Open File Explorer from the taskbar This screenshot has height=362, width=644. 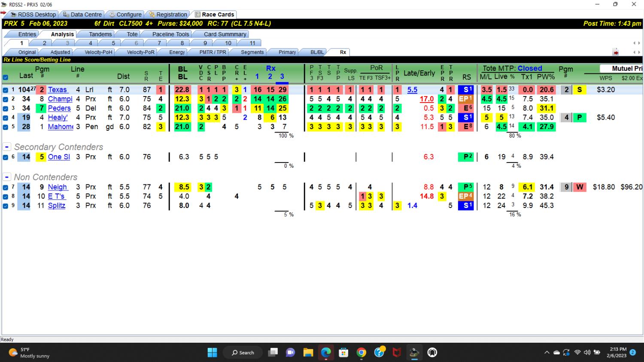(308, 353)
